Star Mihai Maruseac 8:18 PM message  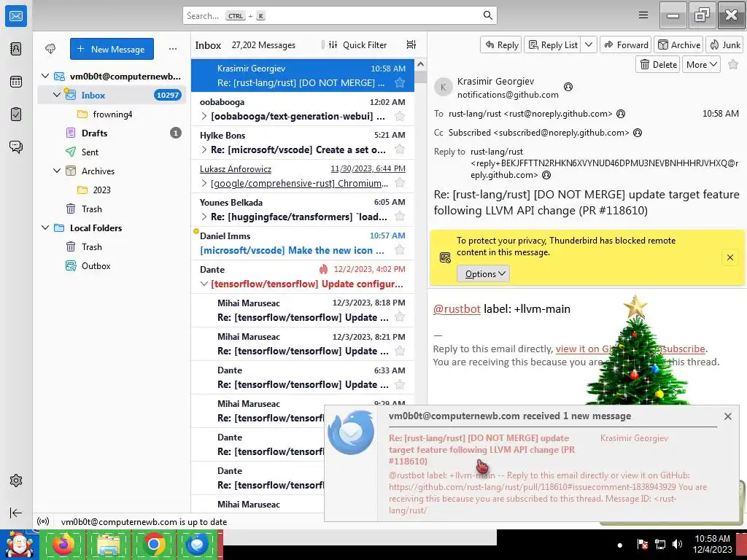click(x=400, y=317)
